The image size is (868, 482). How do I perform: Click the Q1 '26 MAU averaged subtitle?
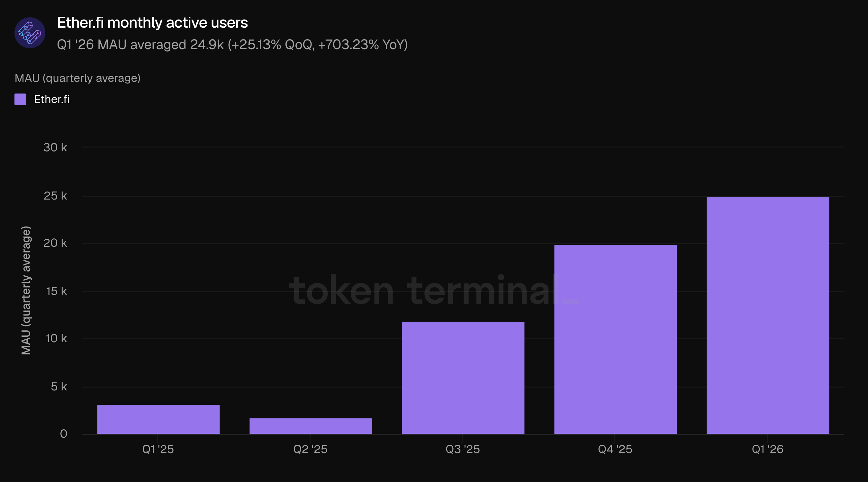click(x=232, y=45)
